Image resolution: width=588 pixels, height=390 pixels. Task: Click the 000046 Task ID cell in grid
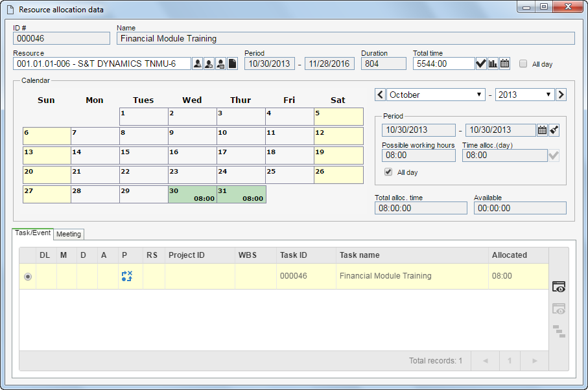pyautogui.click(x=306, y=276)
